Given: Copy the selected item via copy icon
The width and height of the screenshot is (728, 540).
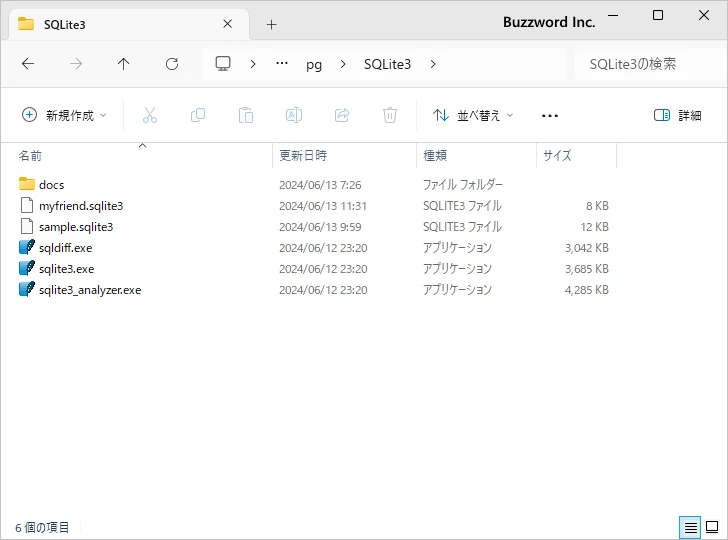Looking at the screenshot, I should point(198,115).
